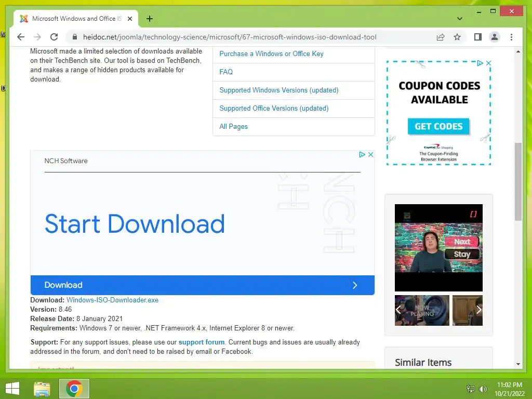Click the Chrome taskbar icon
Image resolution: width=532 pixels, height=399 pixels.
(x=74, y=389)
